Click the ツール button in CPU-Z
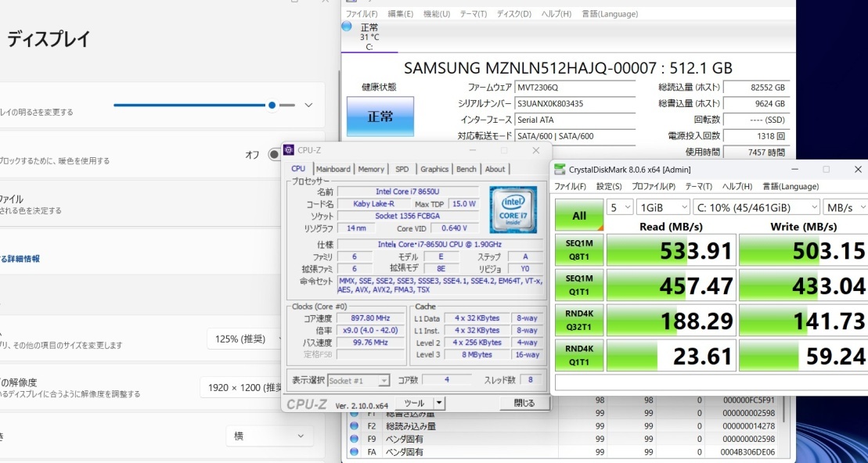The height and width of the screenshot is (463, 868). pyautogui.click(x=414, y=403)
